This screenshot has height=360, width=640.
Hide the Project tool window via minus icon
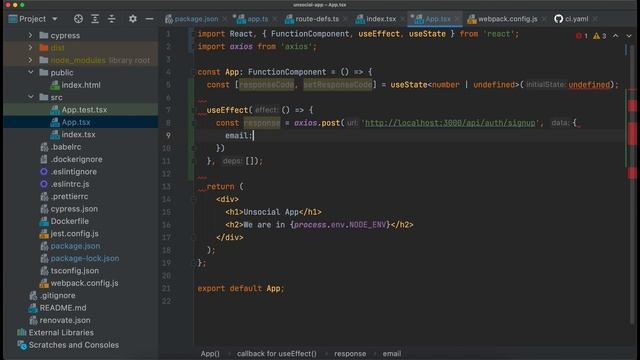pos(149,19)
